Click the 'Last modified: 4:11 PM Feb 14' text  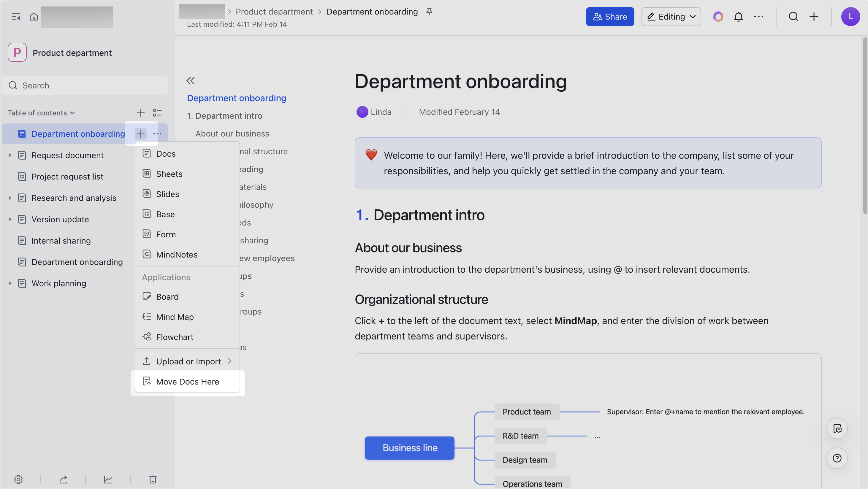coord(237,24)
